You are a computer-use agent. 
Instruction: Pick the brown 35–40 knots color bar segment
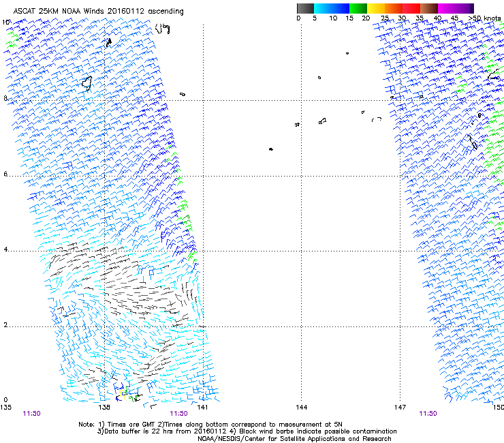point(429,8)
